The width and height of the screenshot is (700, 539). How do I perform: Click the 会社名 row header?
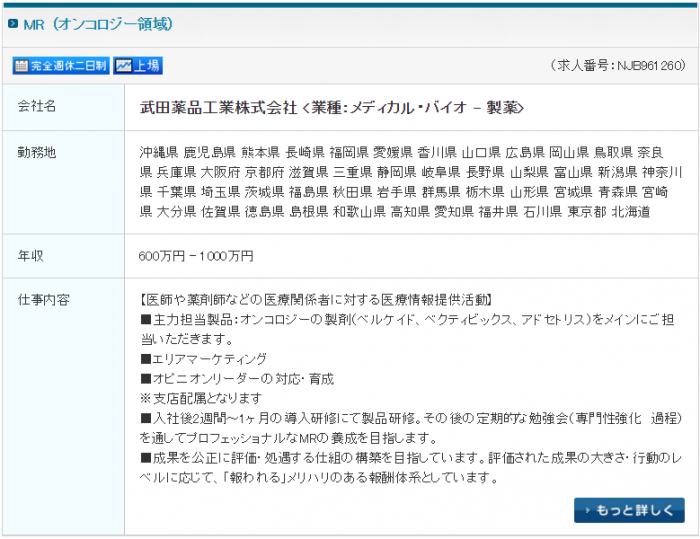37,106
